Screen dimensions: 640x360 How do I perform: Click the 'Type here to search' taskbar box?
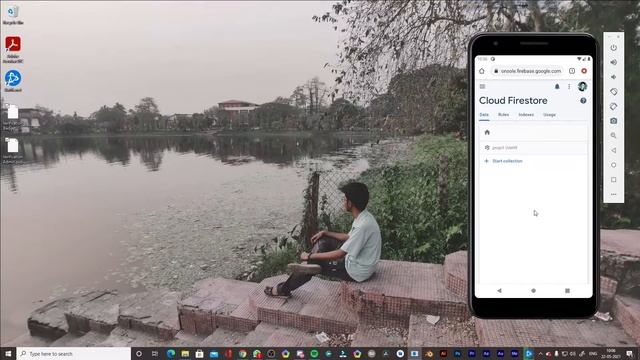click(x=73, y=353)
